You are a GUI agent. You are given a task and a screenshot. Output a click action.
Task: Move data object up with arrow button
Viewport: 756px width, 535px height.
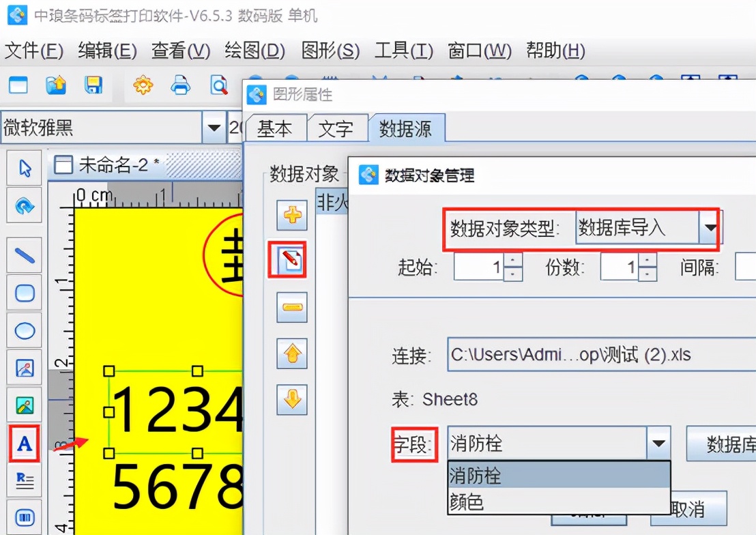point(292,353)
